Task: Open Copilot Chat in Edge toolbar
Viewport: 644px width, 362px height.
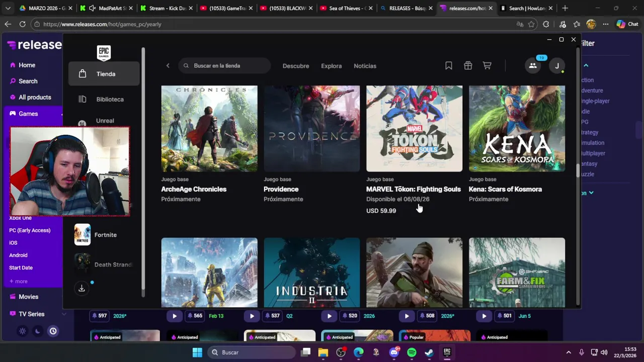Action: tap(627, 24)
